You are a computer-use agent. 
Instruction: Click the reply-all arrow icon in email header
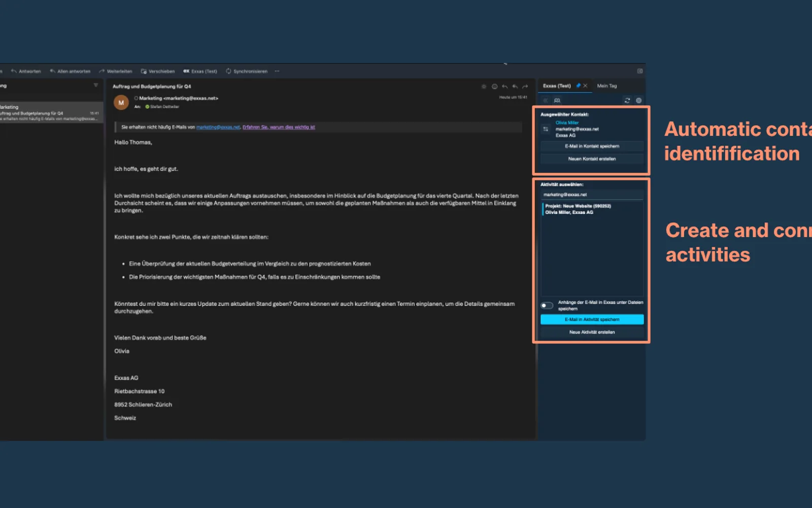[515, 86]
